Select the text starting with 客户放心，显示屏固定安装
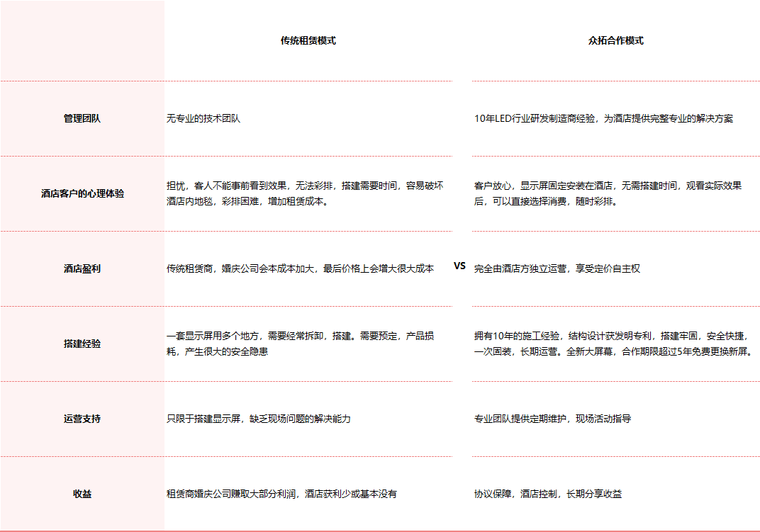760x532 pixels. point(608,193)
